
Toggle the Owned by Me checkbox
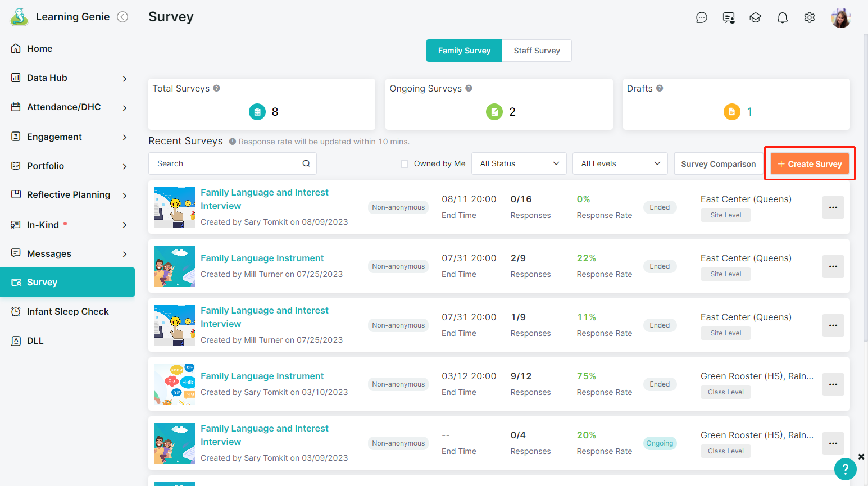click(405, 164)
